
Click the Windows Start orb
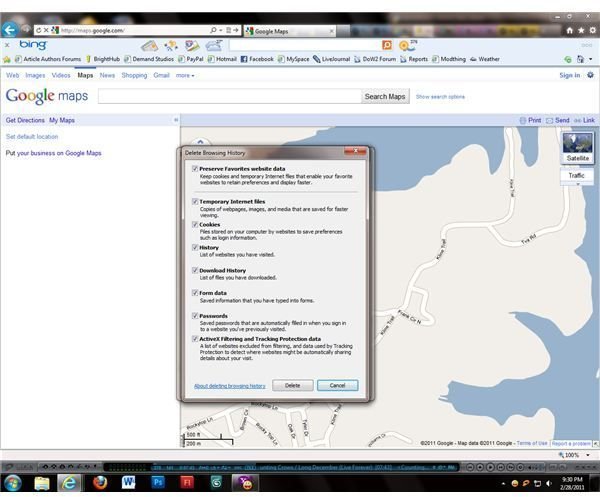12,483
